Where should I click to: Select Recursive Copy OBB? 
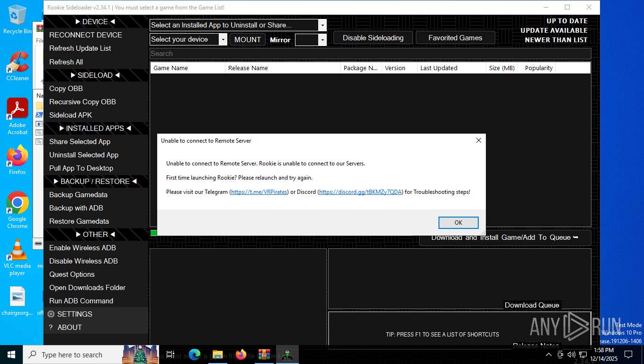click(96, 101)
